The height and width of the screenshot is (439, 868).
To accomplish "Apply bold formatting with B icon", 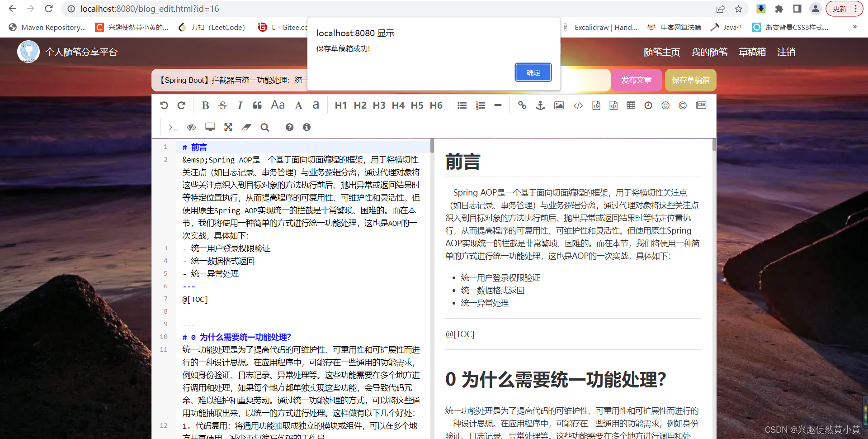I will point(205,105).
